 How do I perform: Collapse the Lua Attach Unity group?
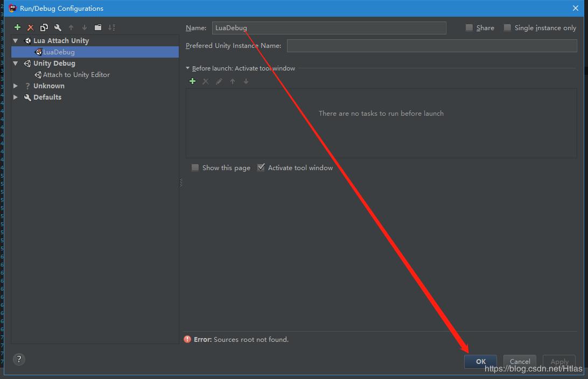pyautogui.click(x=15, y=40)
